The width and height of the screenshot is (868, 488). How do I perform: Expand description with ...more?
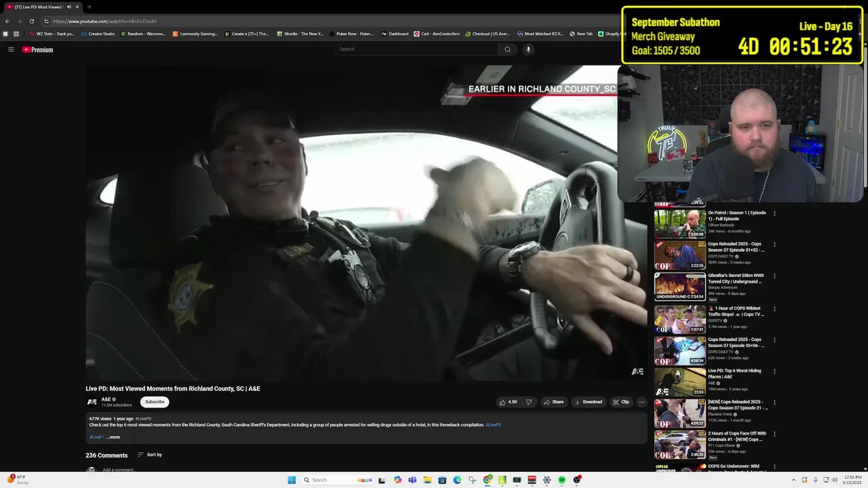(x=113, y=437)
